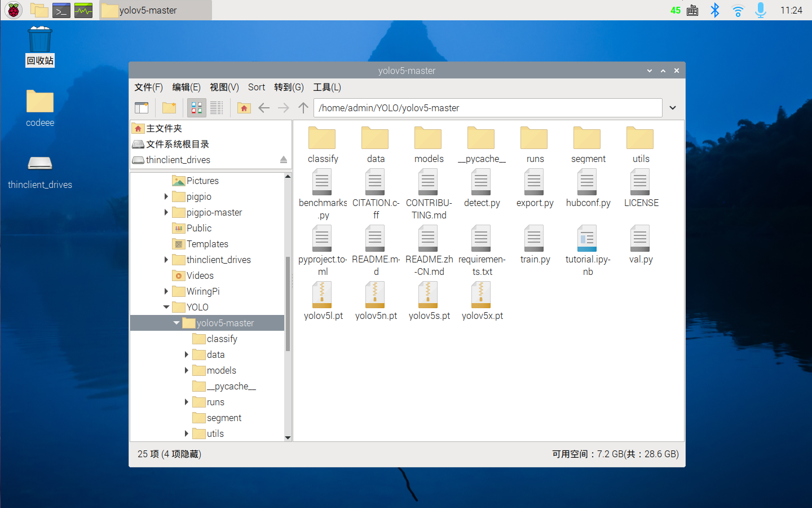Select the tutorial.ipynb notebook file

coord(588,251)
